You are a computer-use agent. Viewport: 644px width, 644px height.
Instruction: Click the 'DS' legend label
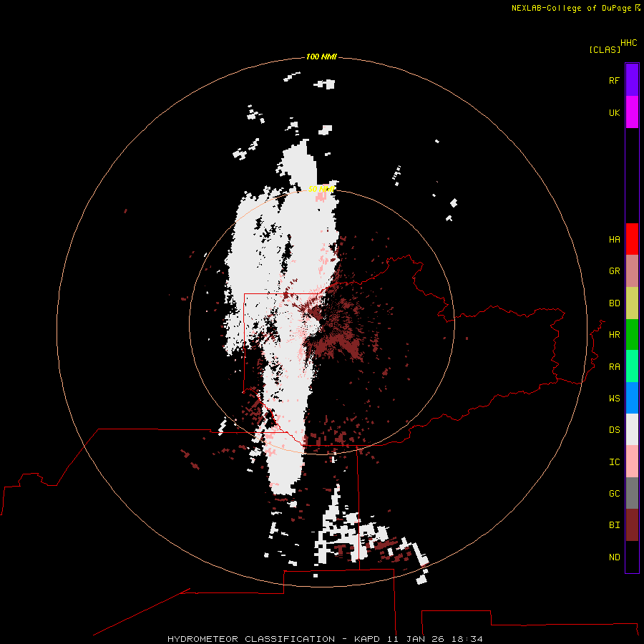[x=614, y=430]
